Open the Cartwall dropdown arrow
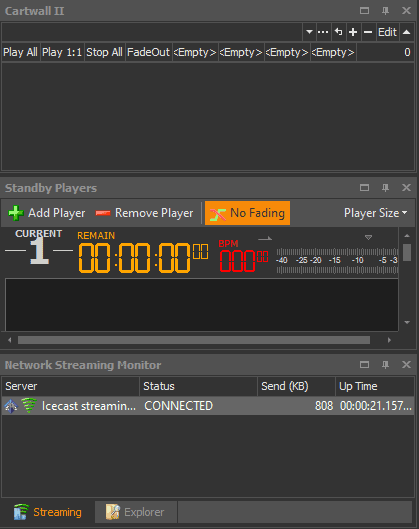 click(309, 32)
